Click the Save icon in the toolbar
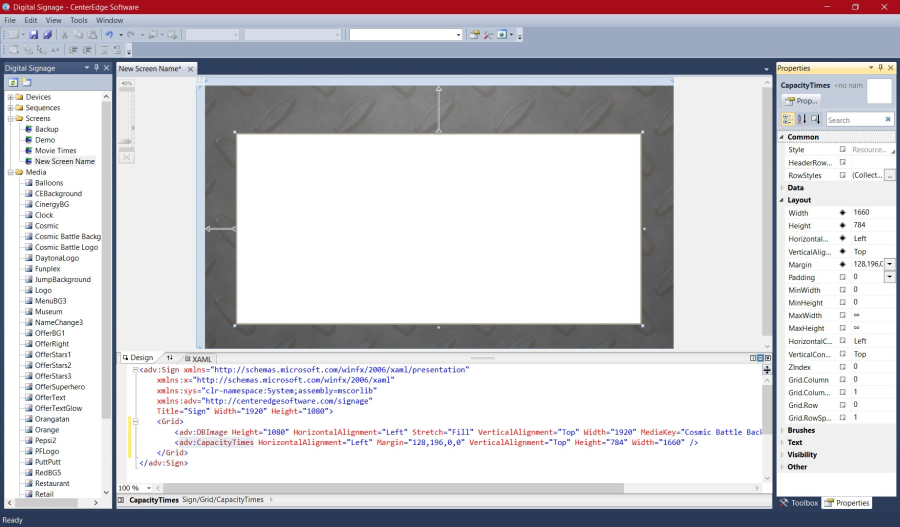The width and height of the screenshot is (900, 527). (33, 34)
